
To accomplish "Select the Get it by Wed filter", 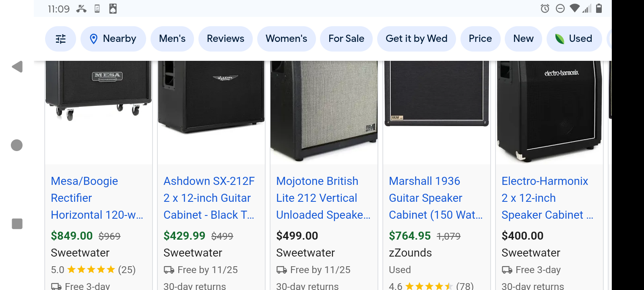I will [x=416, y=39].
